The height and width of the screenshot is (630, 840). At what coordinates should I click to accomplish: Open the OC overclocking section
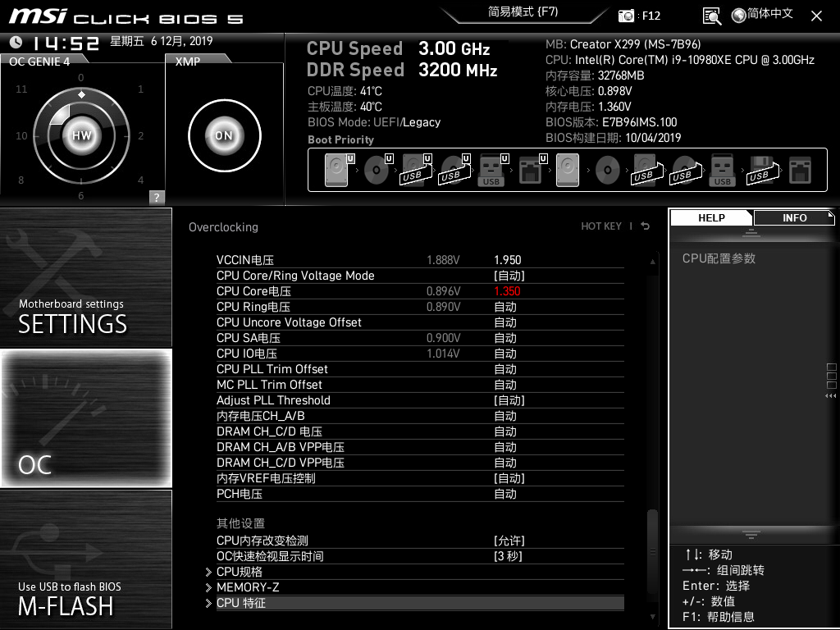point(85,418)
